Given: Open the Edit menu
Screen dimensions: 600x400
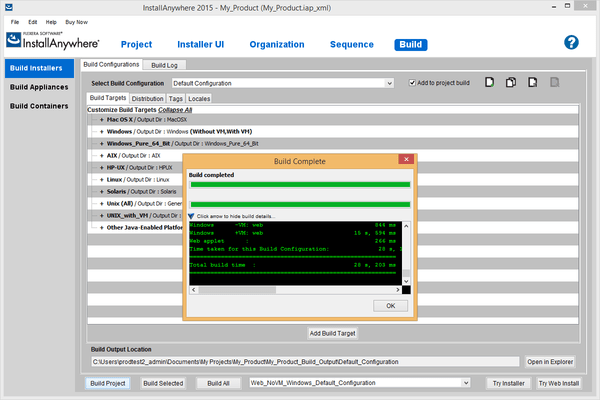Looking at the screenshot, I should 33,22.
